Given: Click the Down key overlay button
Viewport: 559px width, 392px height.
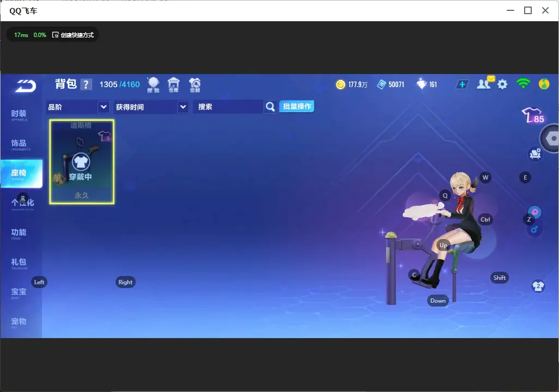Looking at the screenshot, I should pos(438,301).
